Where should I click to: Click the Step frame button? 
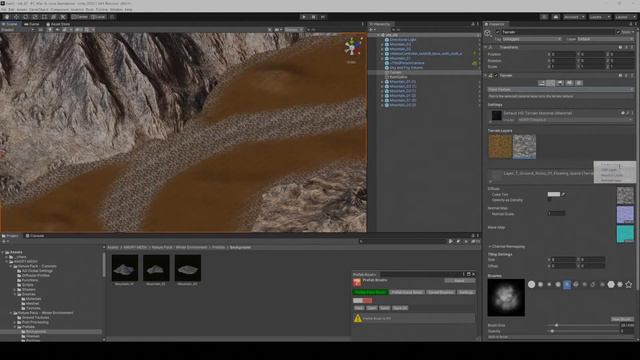(x=323, y=17)
